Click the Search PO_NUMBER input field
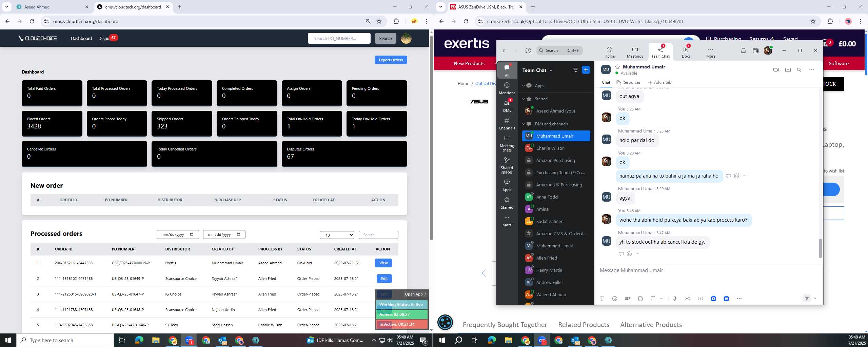The height and width of the screenshot is (347, 868). (x=339, y=38)
